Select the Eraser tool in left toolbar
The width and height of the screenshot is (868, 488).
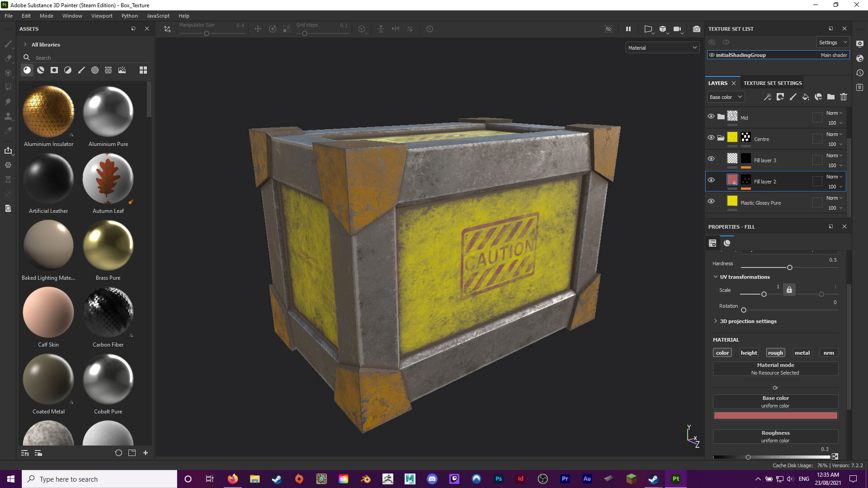coord(8,58)
